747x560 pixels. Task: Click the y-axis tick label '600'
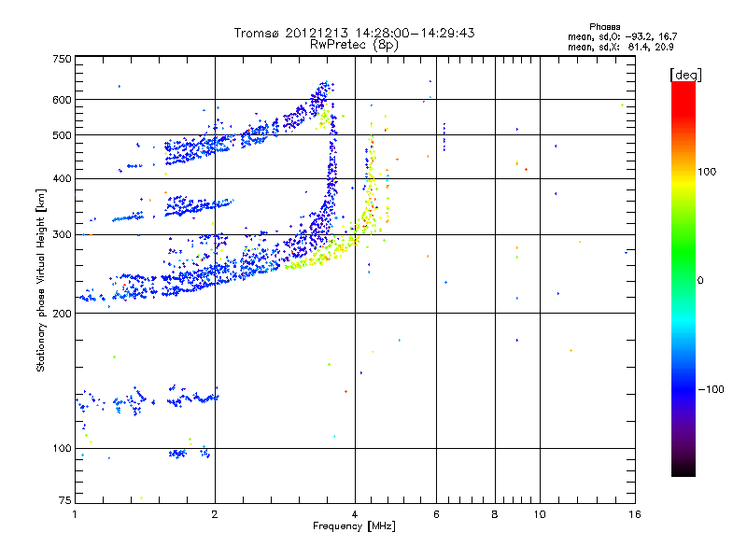62,100
